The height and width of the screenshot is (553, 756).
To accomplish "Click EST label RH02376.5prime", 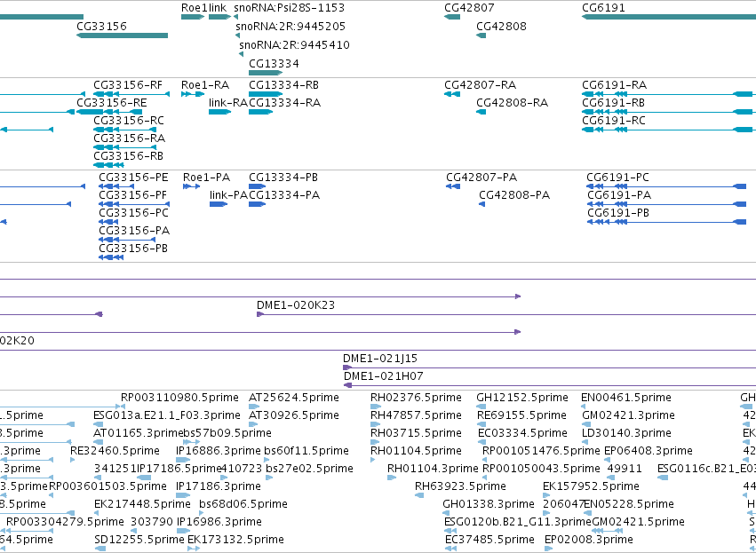I will tap(416, 398).
